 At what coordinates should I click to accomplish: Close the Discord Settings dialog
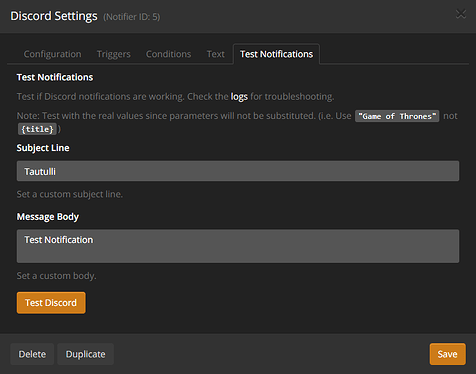tap(461, 14)
